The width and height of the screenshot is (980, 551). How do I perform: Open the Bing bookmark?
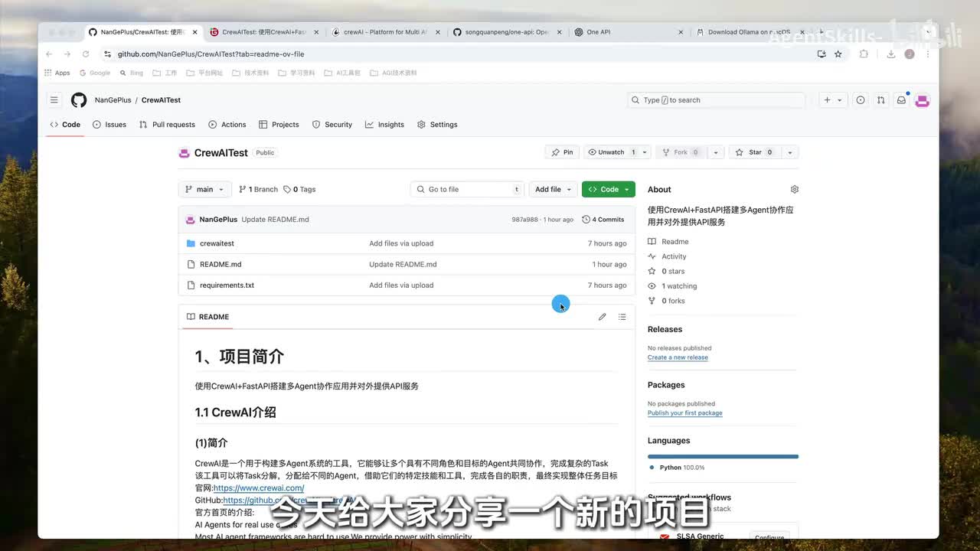pyautogui.click(x=132, y=73)
